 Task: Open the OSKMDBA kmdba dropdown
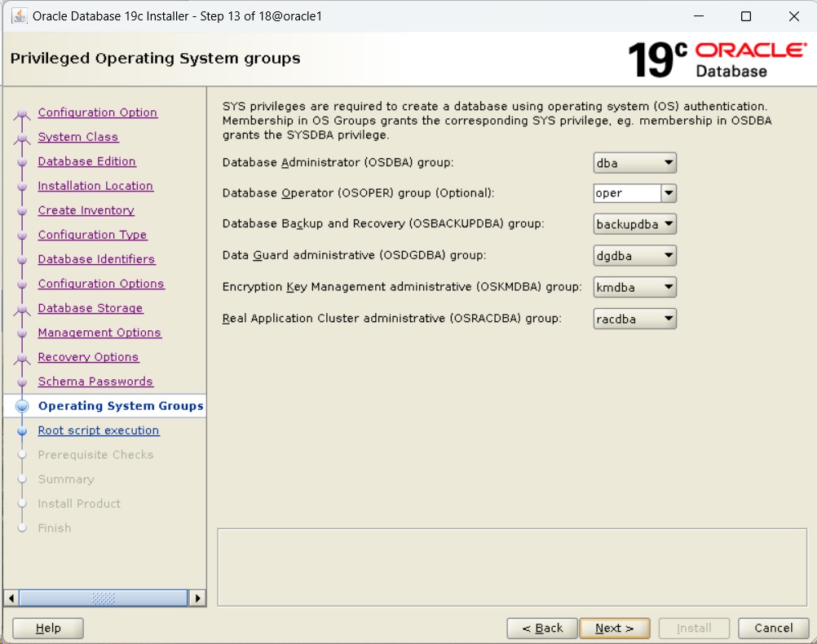[x=635, y=287]
